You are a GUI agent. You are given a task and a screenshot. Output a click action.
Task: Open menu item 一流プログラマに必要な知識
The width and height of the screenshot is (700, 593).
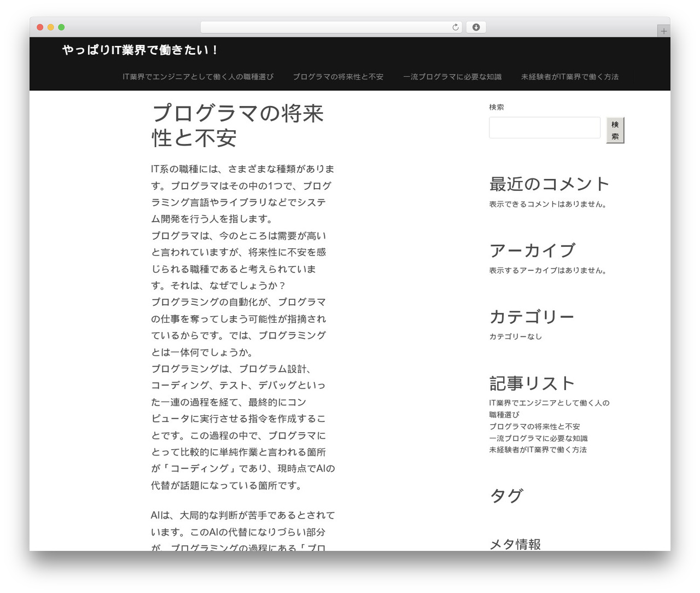point(452,77)
